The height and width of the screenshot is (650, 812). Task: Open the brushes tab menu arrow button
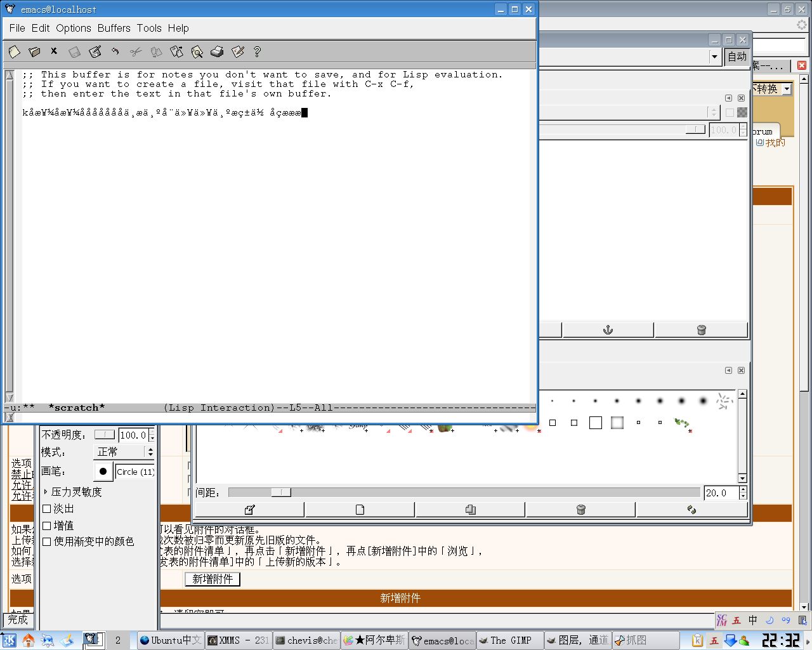click(728, 370)
